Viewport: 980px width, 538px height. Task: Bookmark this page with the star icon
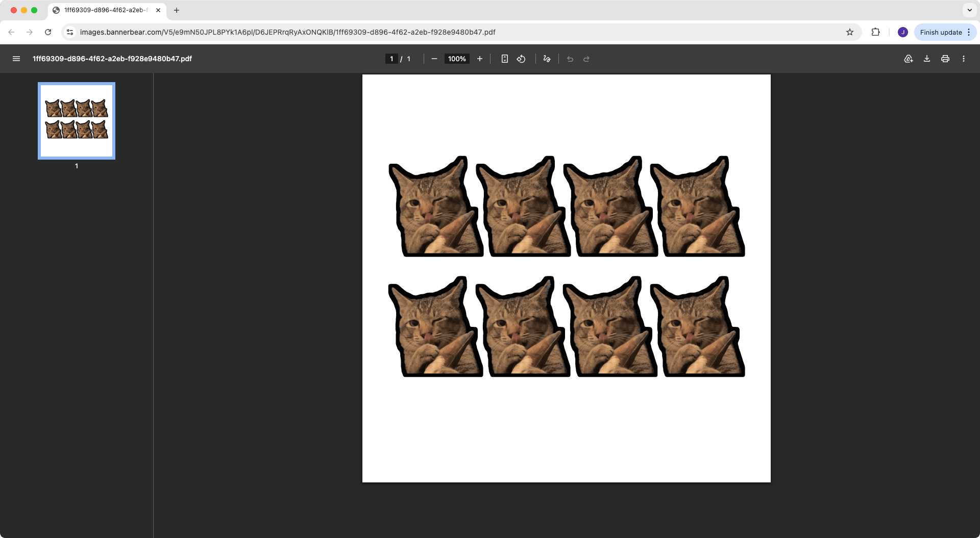[x=850, y=32]
